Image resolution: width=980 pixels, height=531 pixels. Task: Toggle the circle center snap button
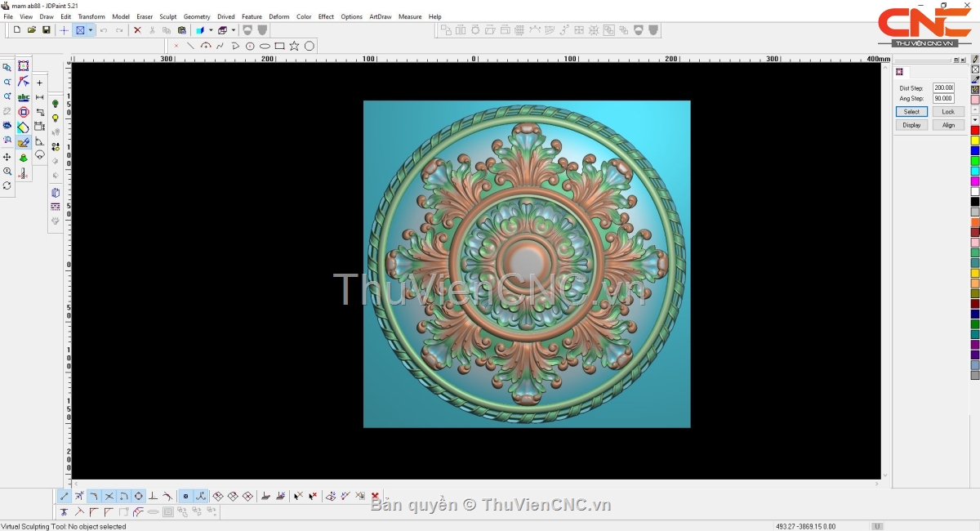click(x=139, y=496)
